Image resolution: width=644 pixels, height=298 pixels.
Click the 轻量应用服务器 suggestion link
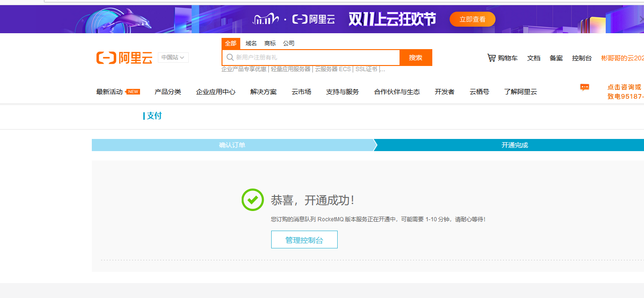click(x=291, y=69)
